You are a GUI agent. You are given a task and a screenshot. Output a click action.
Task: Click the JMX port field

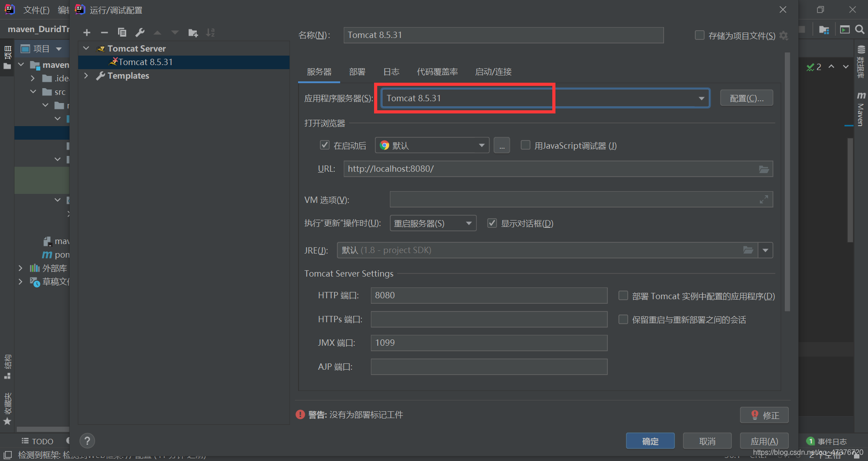coord(489,343)
